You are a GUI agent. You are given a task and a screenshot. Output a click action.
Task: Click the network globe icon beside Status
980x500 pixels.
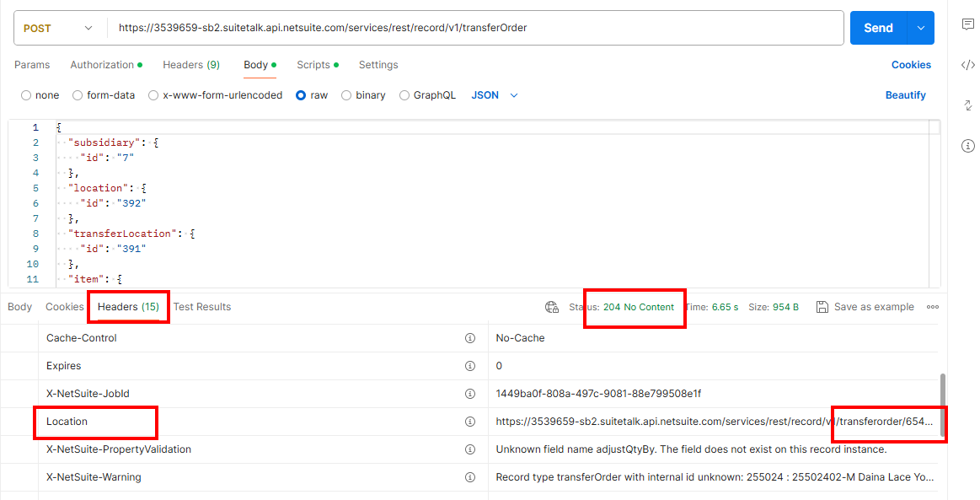tap(552, 307)
